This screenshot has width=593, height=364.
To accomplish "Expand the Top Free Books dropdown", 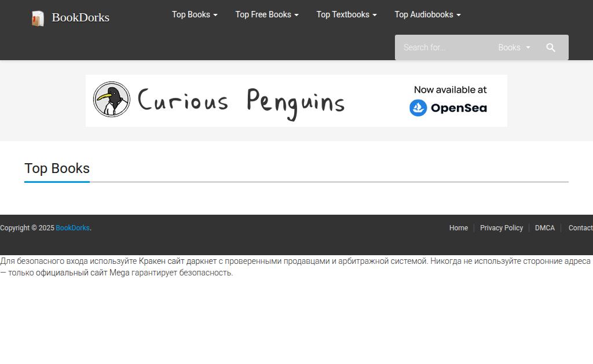I will pos(267,14).
